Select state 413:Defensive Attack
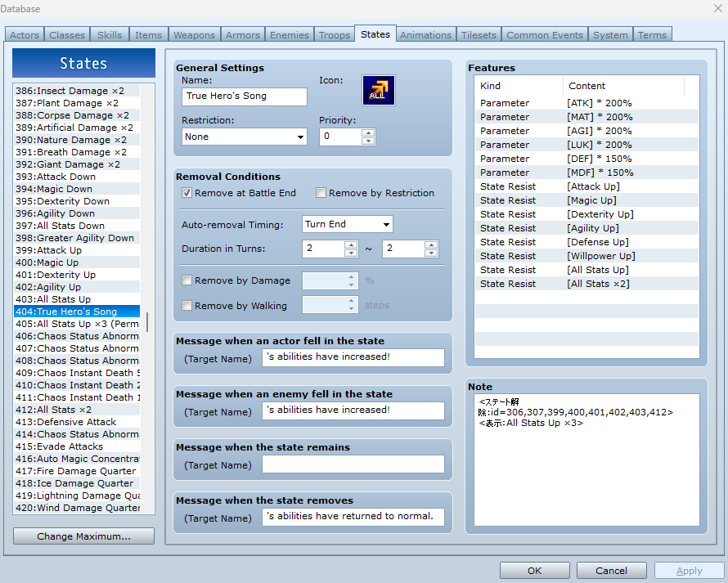Image resolution: width=728 pixels, height=583 pixels. tap(77, 422)
